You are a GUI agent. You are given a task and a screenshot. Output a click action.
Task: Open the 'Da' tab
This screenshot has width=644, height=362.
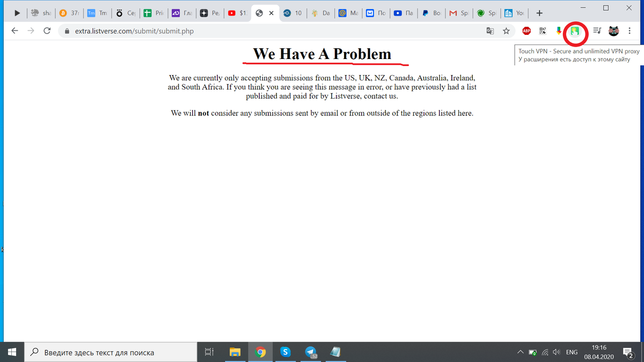point(320,13)
